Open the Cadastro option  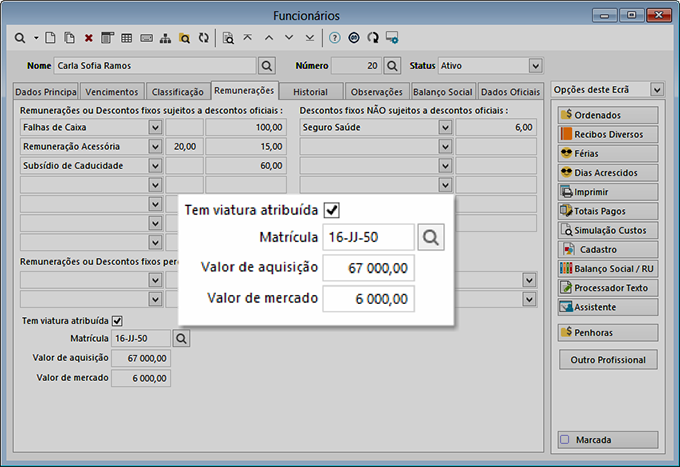pos(608,249)
